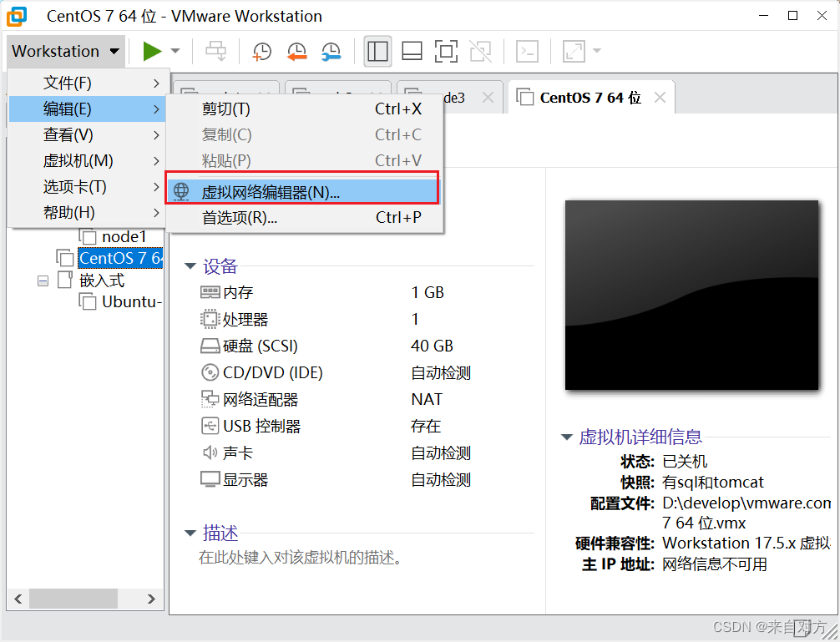Image resolution: width=840 pixels, height=642 pixels.
Task: Close the CentOS 7 64 位 tab
Action: tap(660, 98)
